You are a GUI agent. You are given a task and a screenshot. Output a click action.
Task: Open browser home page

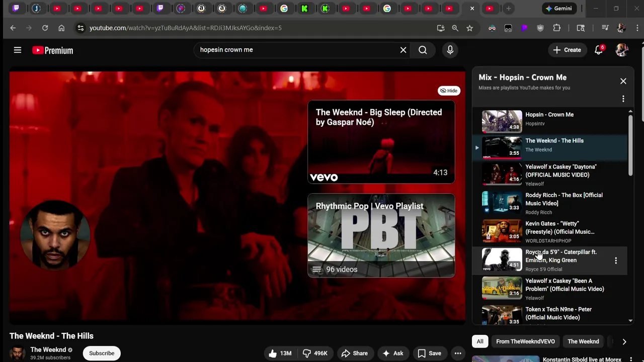point(61,28)
